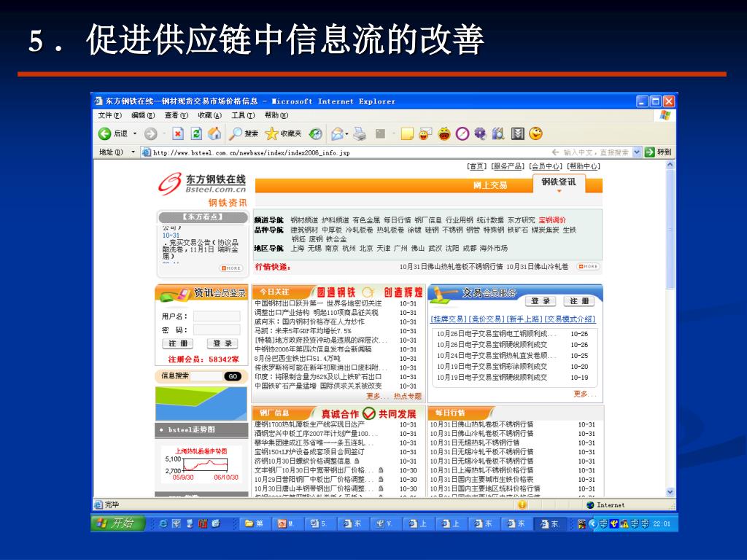Open the [竞价交易] link
Viewport: 747px width, 560px height.
[487, 319]
